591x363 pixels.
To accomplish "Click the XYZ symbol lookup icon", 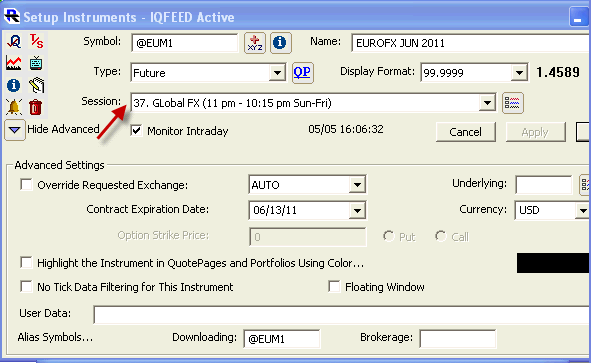I will pyautogui.click(x=255, y=43).
